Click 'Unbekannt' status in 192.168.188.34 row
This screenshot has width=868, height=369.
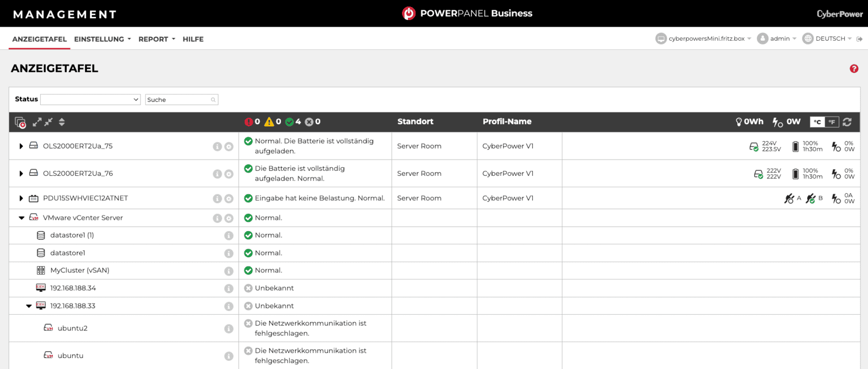pyautogui.click(x=275, y=288)
